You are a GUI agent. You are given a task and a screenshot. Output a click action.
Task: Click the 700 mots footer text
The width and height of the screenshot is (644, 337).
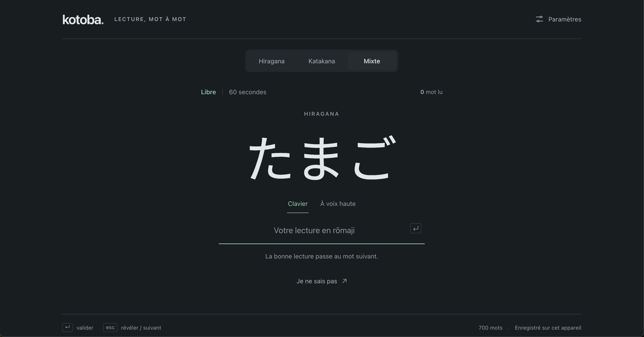coord(490,328)
